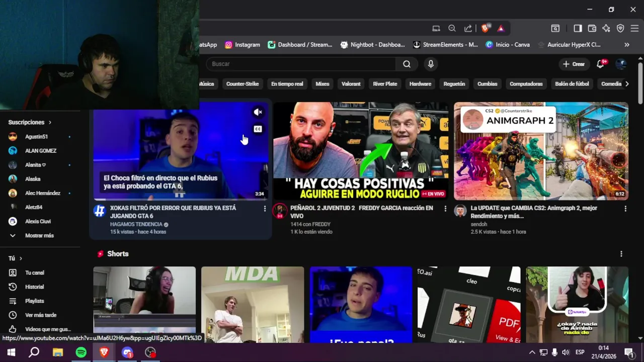644x362 pixels.
Task: Open the StreamElements bookmark
Action: [445, 45]
